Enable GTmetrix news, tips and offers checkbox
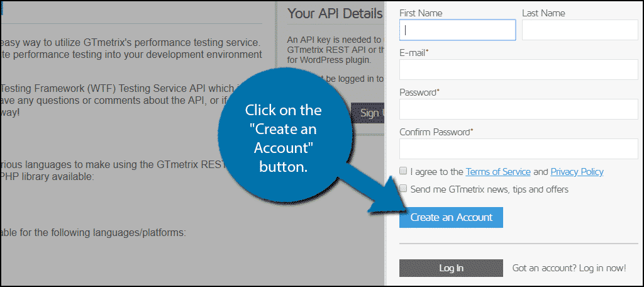 point(403,189)
